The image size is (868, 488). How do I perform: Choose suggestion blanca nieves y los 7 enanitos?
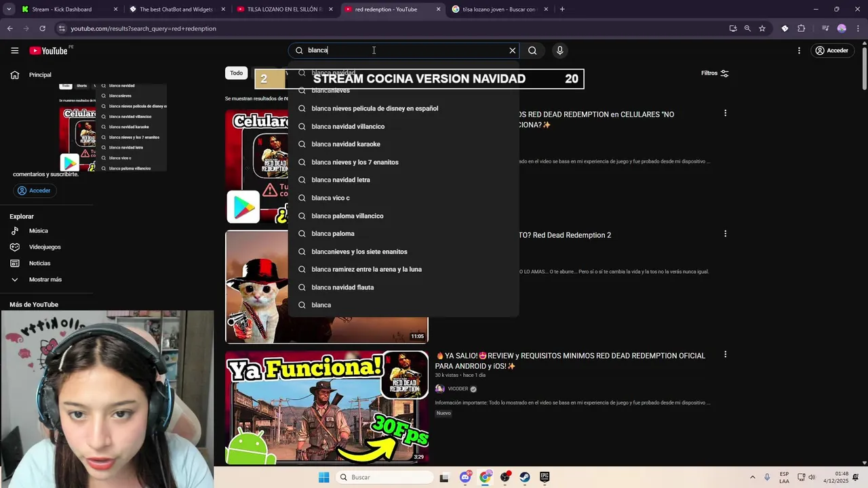pos(403,163)
